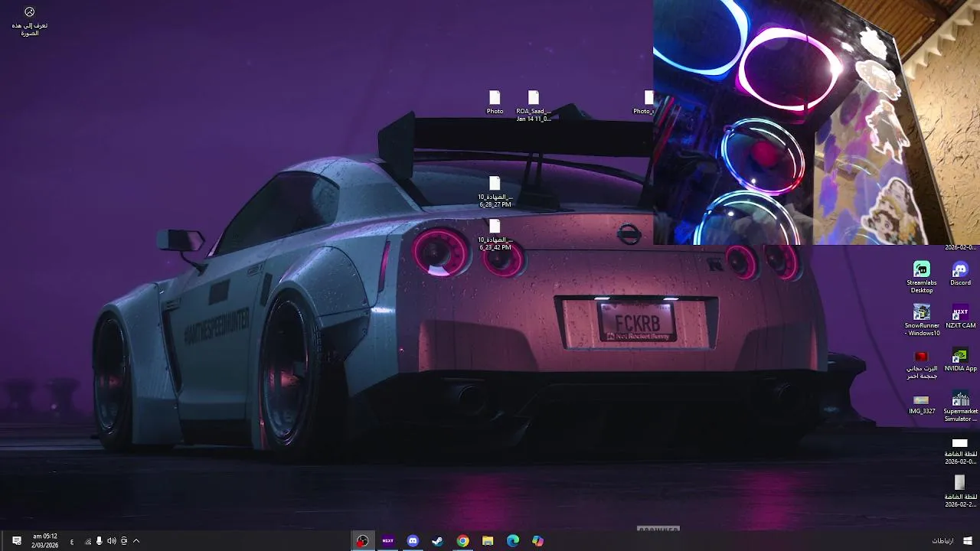The image size is (980, 551).
Task: Select the Photo file on desktop
Action: click(x=495, y=103)
